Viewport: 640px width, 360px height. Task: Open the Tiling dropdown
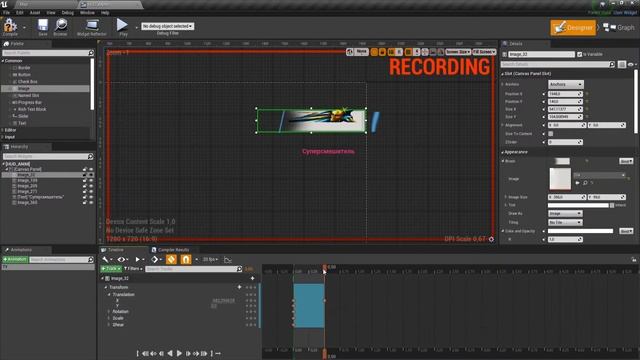pos(565,222)
